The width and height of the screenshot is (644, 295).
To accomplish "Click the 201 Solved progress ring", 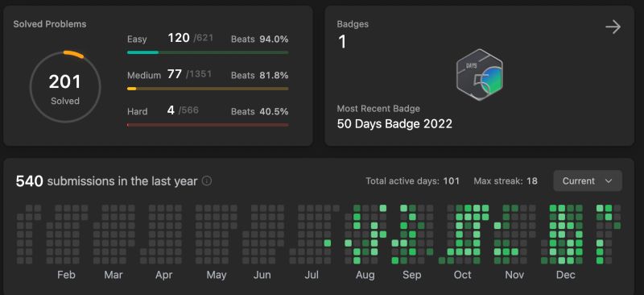I will coord(65,87).
